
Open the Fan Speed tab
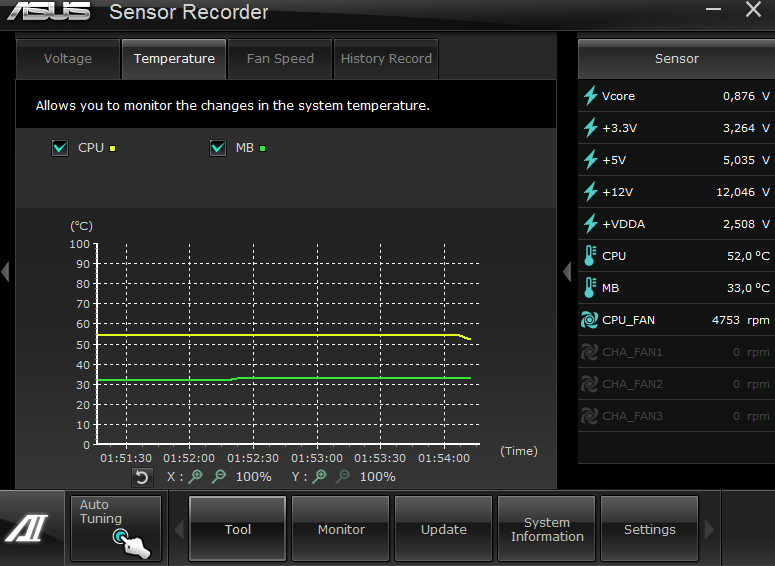(x=280, y=59)
